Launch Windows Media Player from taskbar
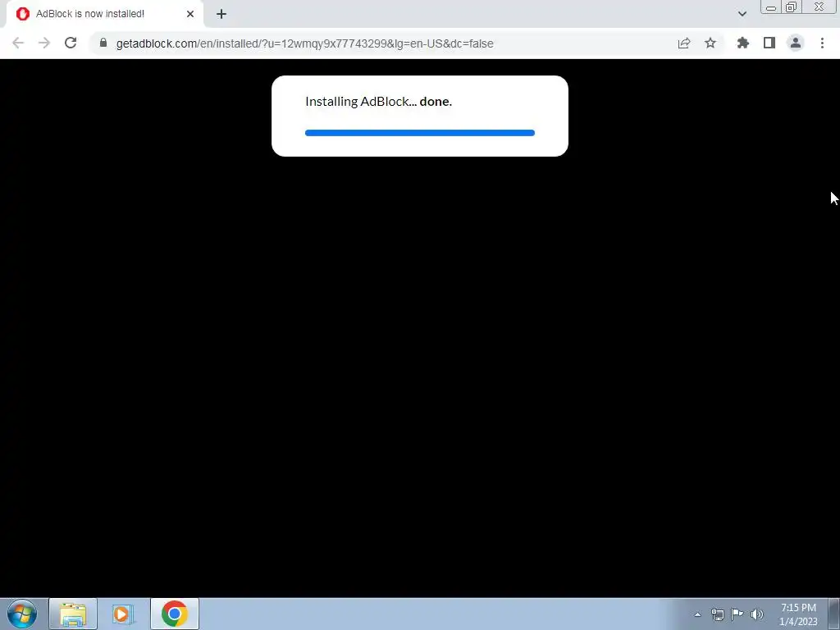 click(123, 614)
